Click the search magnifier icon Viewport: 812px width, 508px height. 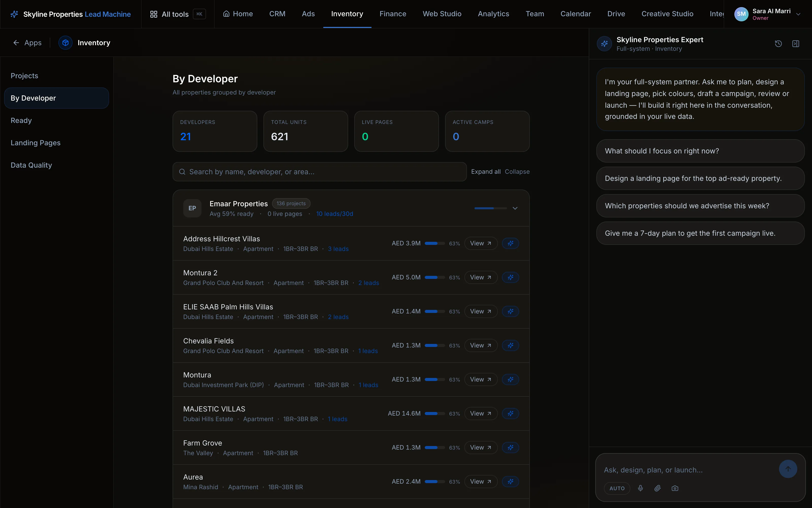coord(182,172)
